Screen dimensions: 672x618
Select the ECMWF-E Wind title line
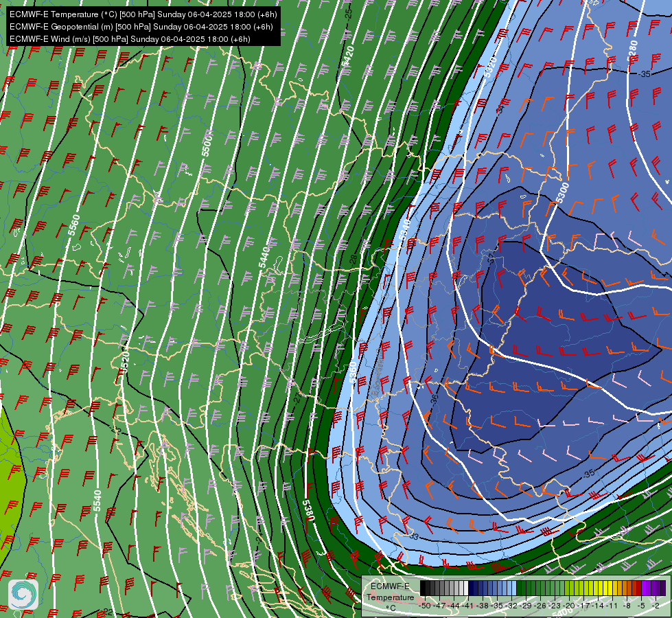click(130, 39)
